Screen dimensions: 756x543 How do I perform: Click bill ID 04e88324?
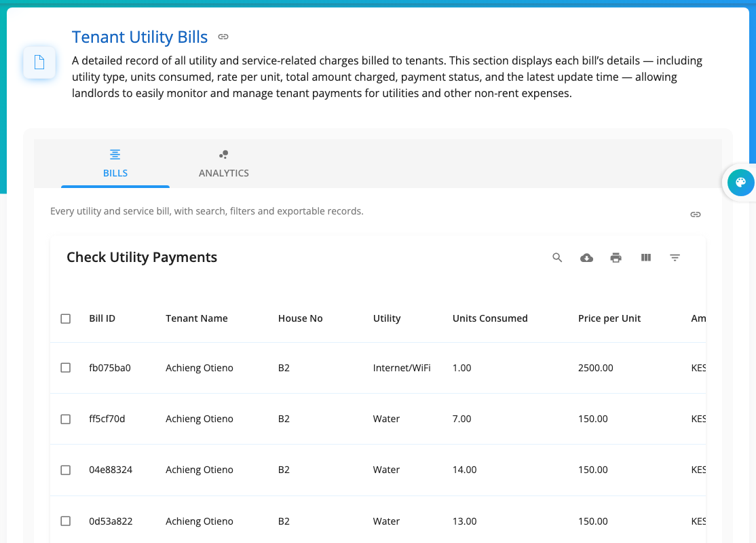(111, 470)
